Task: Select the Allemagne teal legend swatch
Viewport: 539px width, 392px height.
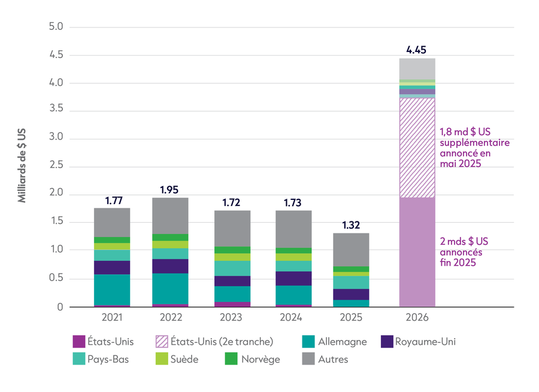Action: [308, 342]
